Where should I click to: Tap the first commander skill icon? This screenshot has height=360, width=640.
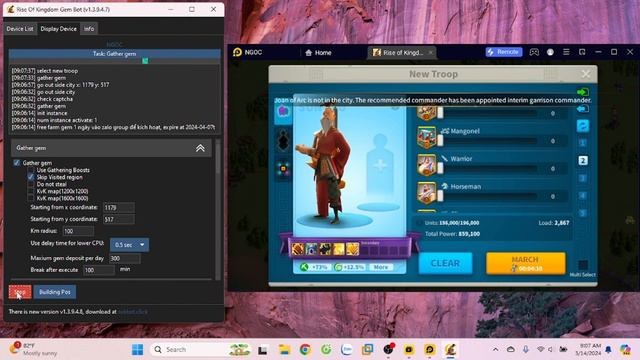point(298,249)
